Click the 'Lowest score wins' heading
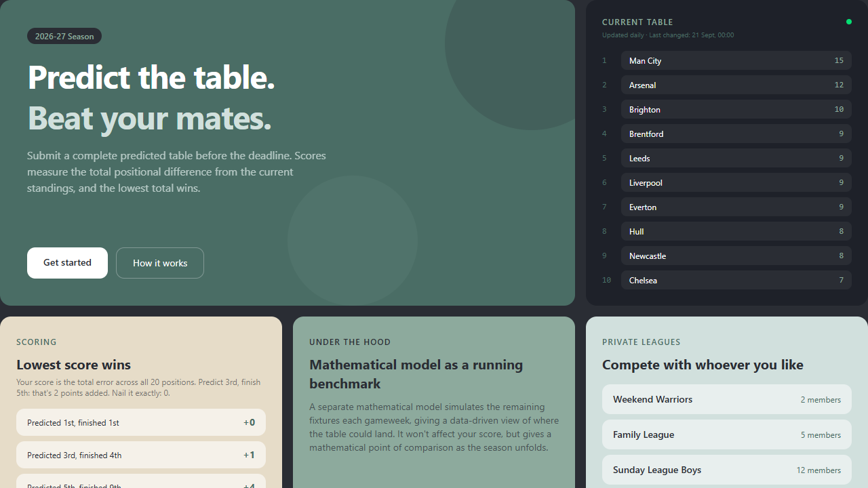The image size is (868, 488). click(x=73, y=365)
